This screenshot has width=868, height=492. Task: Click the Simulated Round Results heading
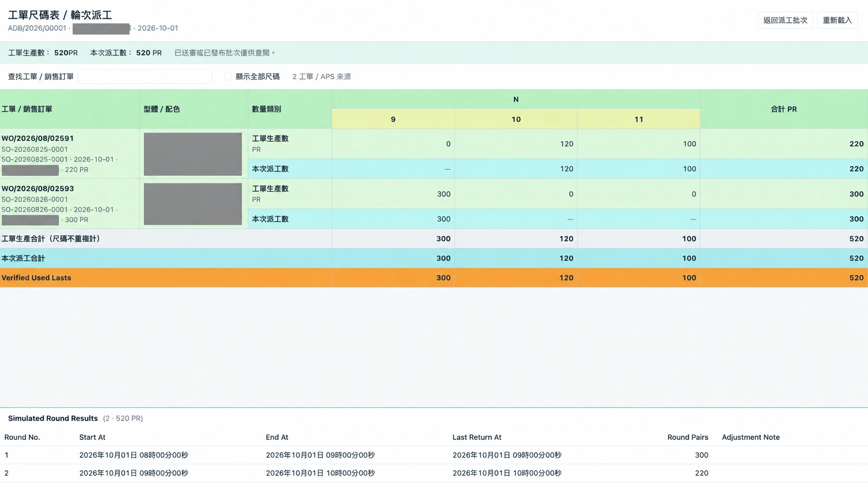coord(53,419)
